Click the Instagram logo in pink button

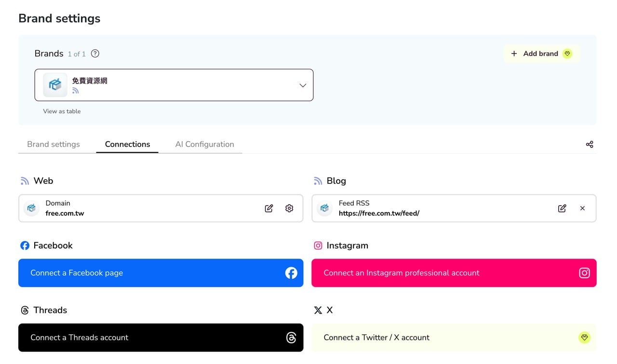(x=584, y=273)
